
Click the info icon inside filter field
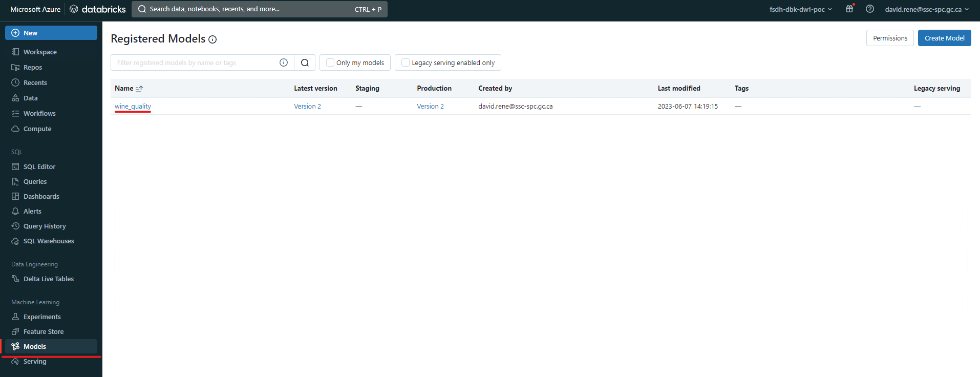(x=284, y=62)
